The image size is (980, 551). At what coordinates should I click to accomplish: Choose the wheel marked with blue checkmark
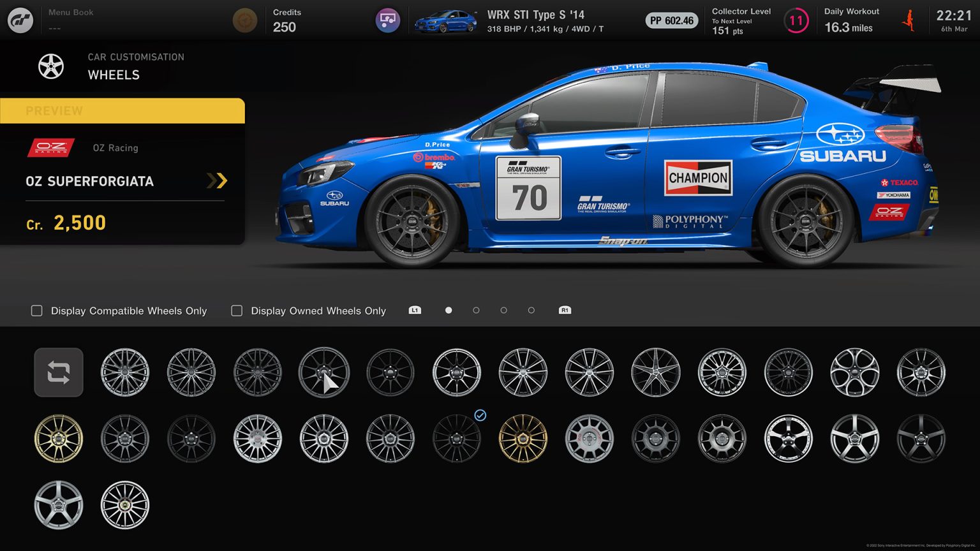click(x=457, y=439)
